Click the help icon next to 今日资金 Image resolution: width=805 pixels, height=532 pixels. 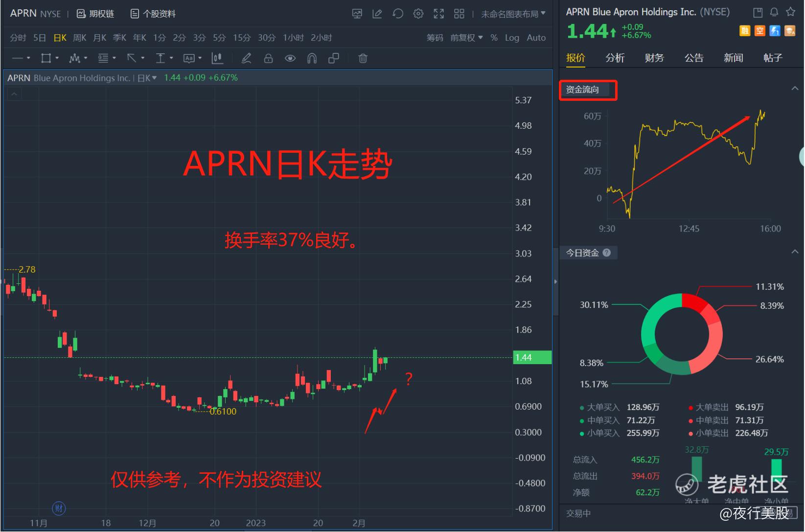tap(607, 253)
